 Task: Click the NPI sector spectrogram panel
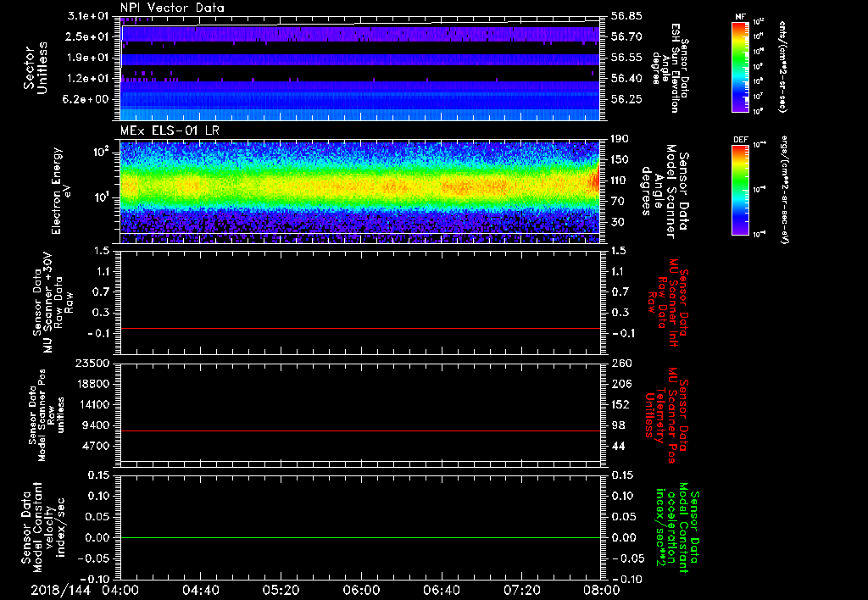point(359,68)
